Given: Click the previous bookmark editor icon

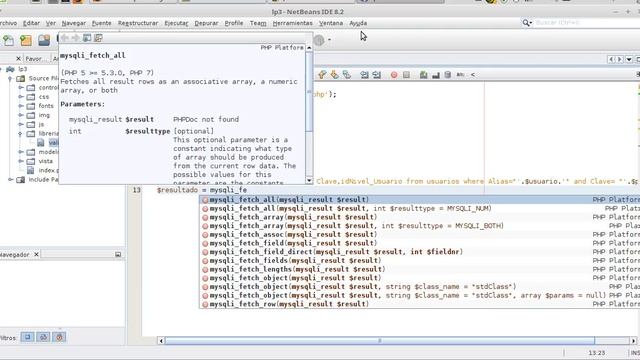Looking at the screenshot, I should [x=322, y=75].
